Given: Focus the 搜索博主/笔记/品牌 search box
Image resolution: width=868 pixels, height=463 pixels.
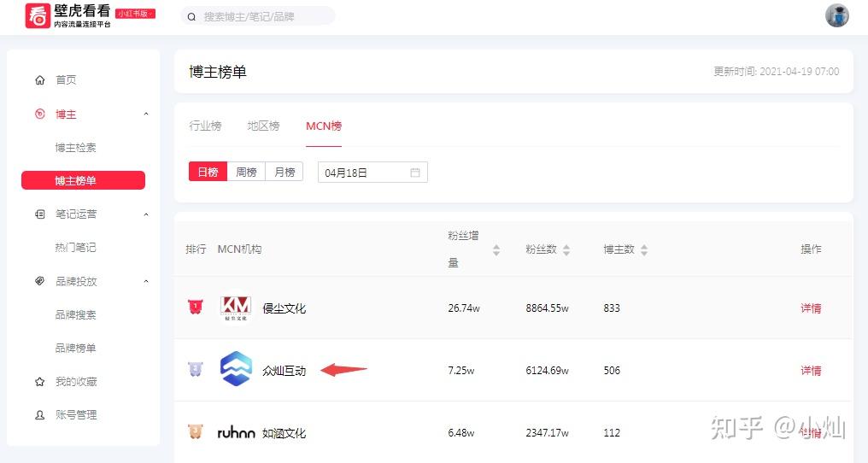Looking at the screenshot, I should click(x=258, y=16).
